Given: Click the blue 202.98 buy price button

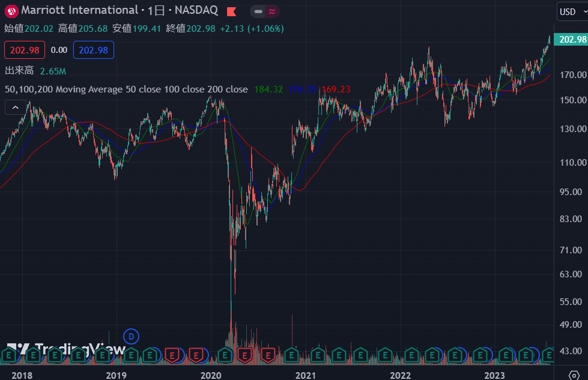Looking at the screenshot, I should click(93, 50).
